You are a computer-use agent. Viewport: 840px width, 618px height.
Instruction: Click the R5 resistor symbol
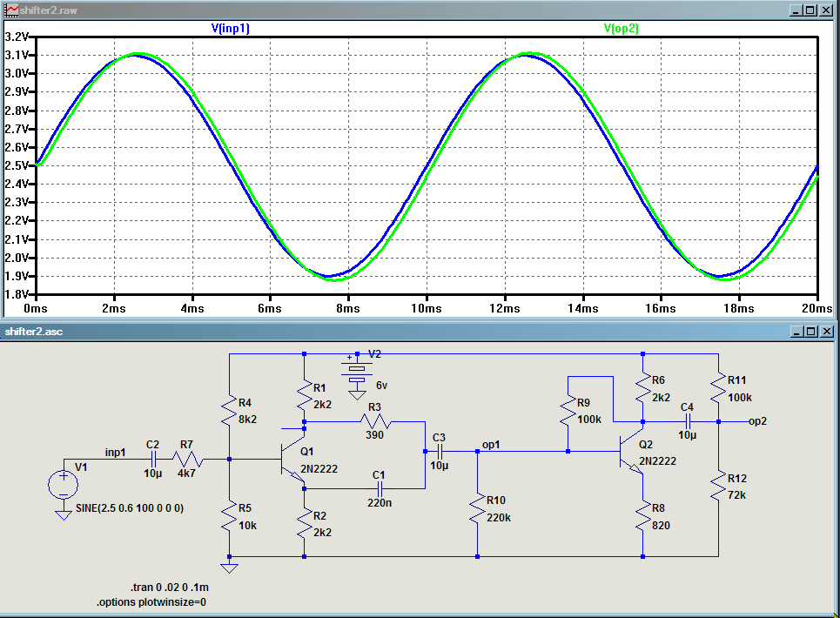coord(229,515)
